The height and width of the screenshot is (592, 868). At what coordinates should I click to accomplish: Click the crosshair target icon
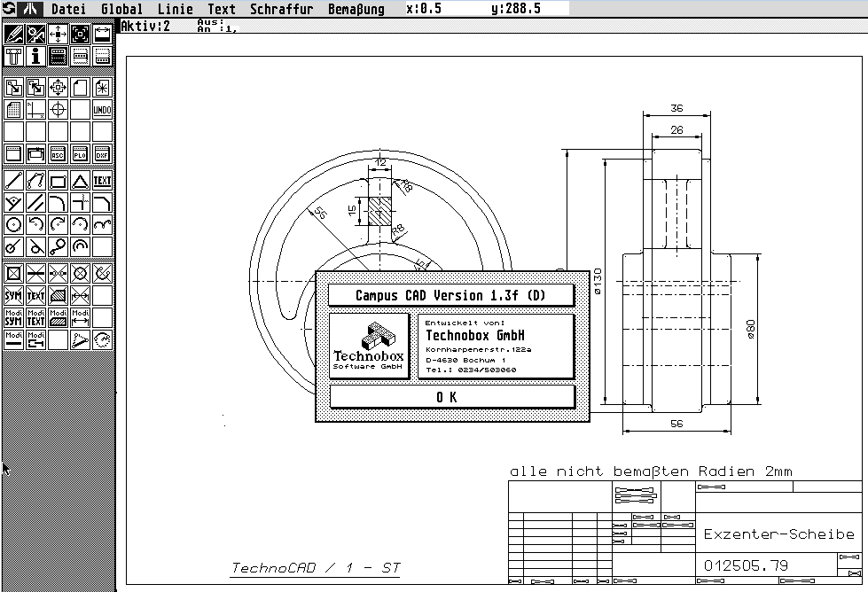click(59, 110)
